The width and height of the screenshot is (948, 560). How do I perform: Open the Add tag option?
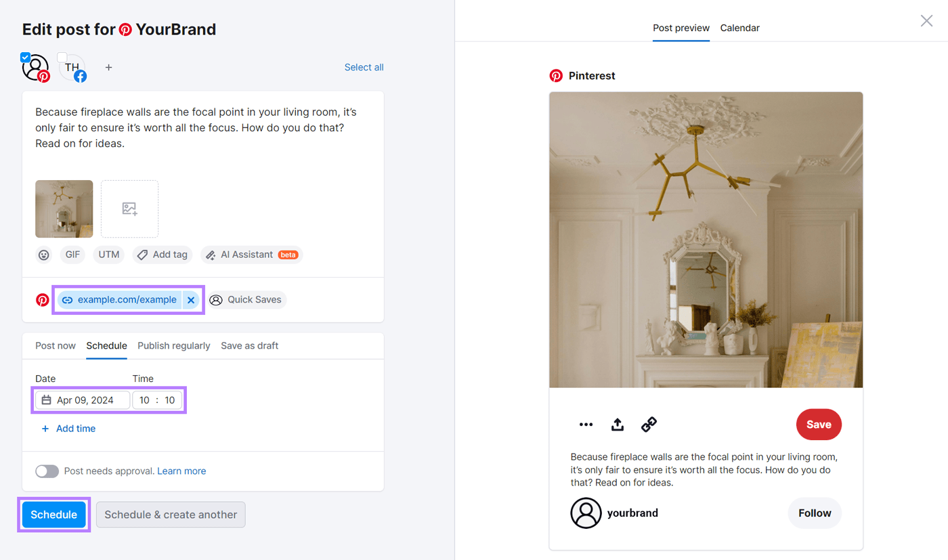(162, 254)
